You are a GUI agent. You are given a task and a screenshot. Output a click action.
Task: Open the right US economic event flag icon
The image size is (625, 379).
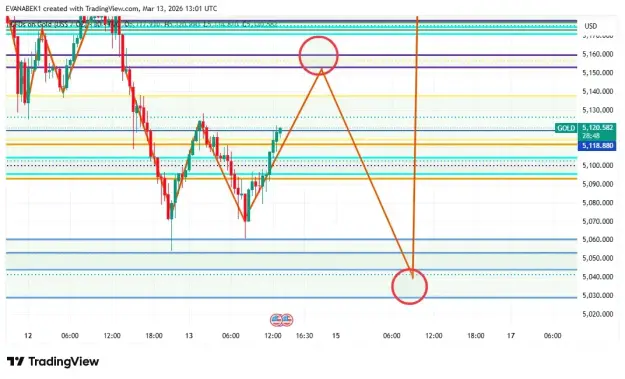(287, 320)
